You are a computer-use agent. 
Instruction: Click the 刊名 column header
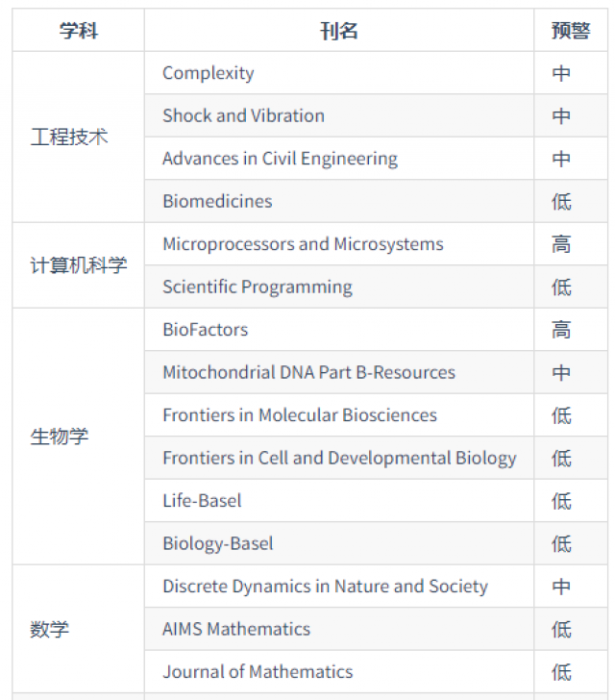click(x=338, y=31)
